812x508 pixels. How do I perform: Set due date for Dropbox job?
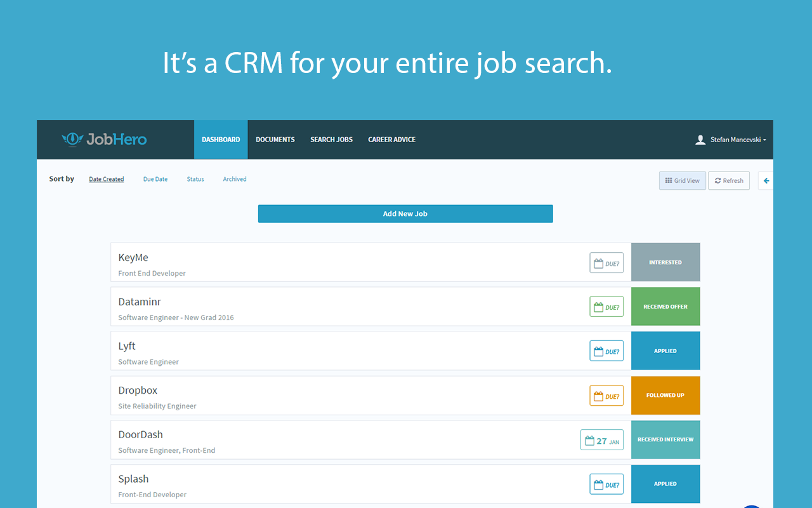click(606, 396)
